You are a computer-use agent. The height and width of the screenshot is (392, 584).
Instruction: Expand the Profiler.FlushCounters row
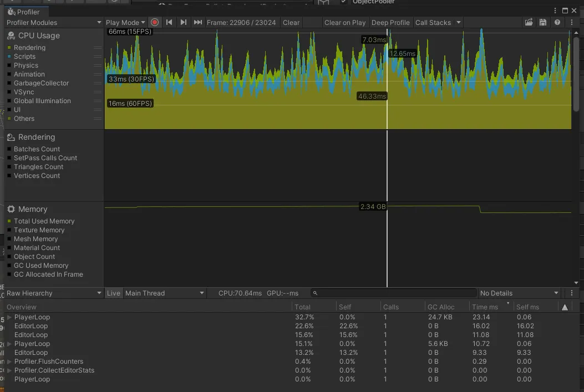coord(9,362)
